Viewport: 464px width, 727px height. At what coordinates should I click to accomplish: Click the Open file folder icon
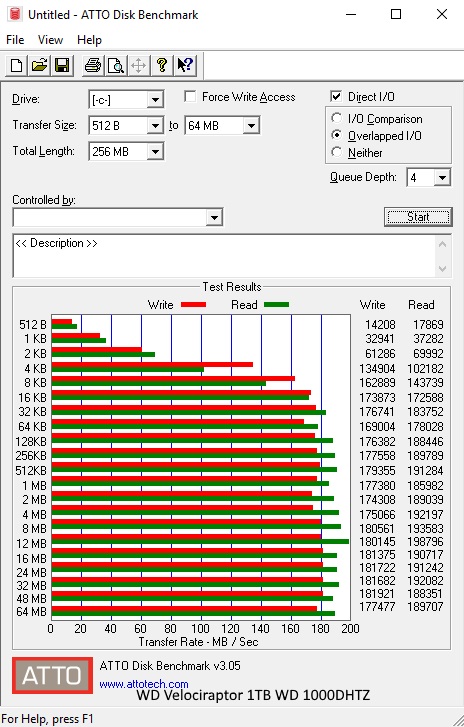click(x=40, y=65)
